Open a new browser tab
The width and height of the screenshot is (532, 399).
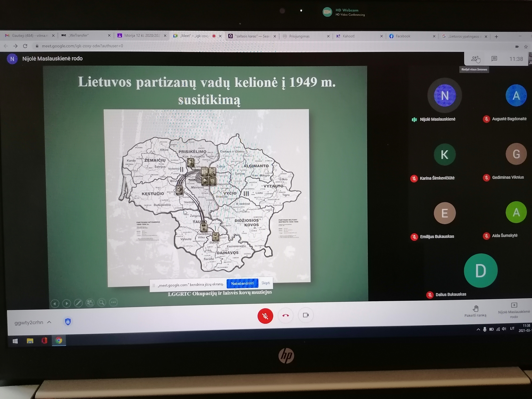click(496, 37)
